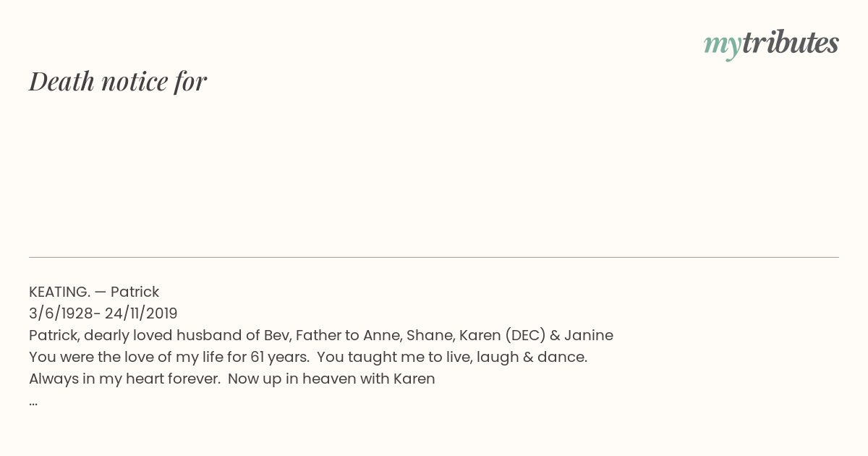Expand the truncated notice via the ellipsis
The image size is (868, 456).
click(33, 402)
